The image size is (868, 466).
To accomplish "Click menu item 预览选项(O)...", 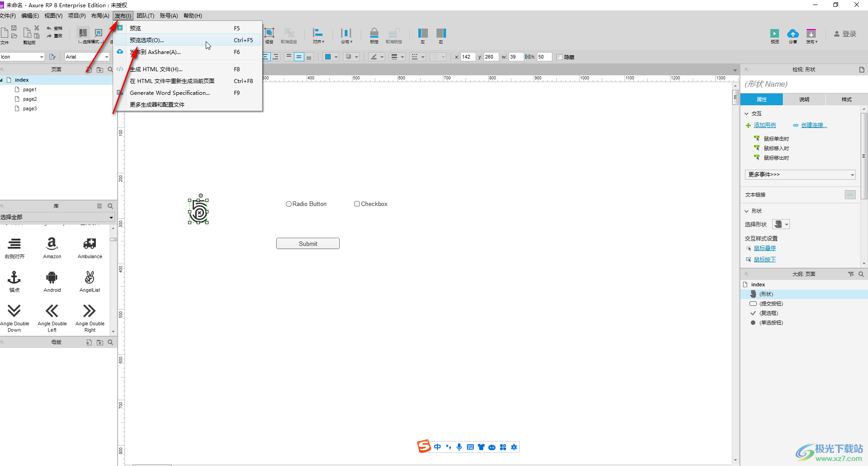I will click(x=188, y=40).
